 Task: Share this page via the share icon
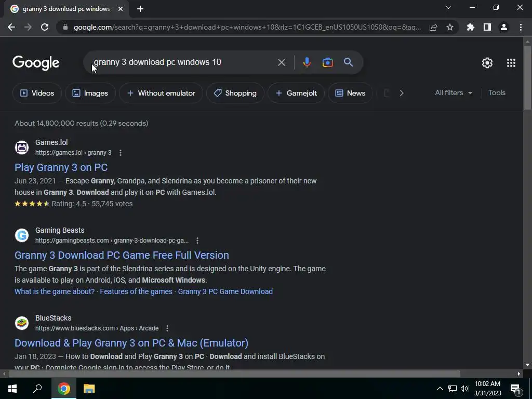tap(433, 27)
